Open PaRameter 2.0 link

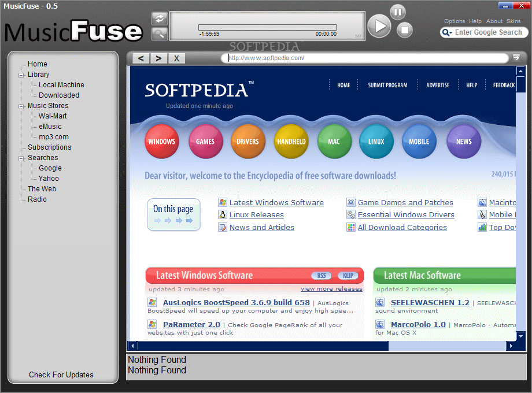(192, 324)
